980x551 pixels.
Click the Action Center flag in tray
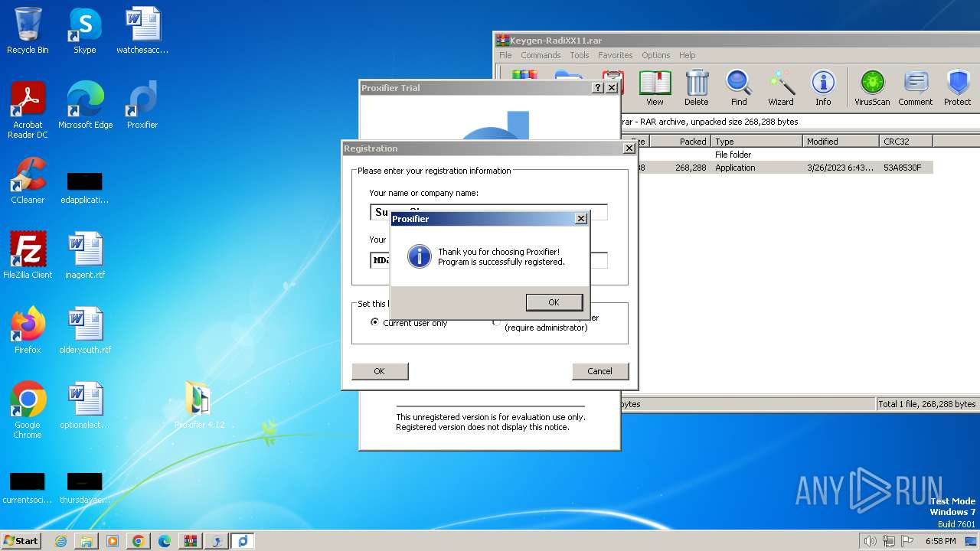[907, 541]
